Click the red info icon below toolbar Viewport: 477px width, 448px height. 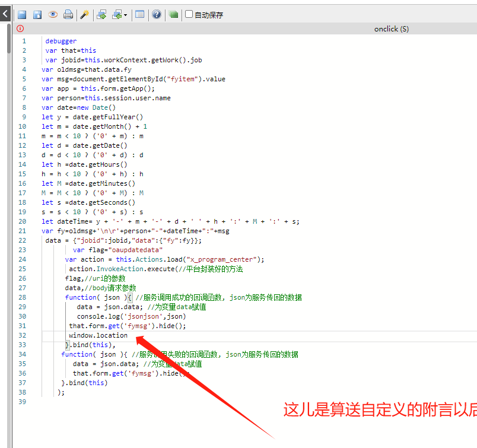tap(20, 28)
